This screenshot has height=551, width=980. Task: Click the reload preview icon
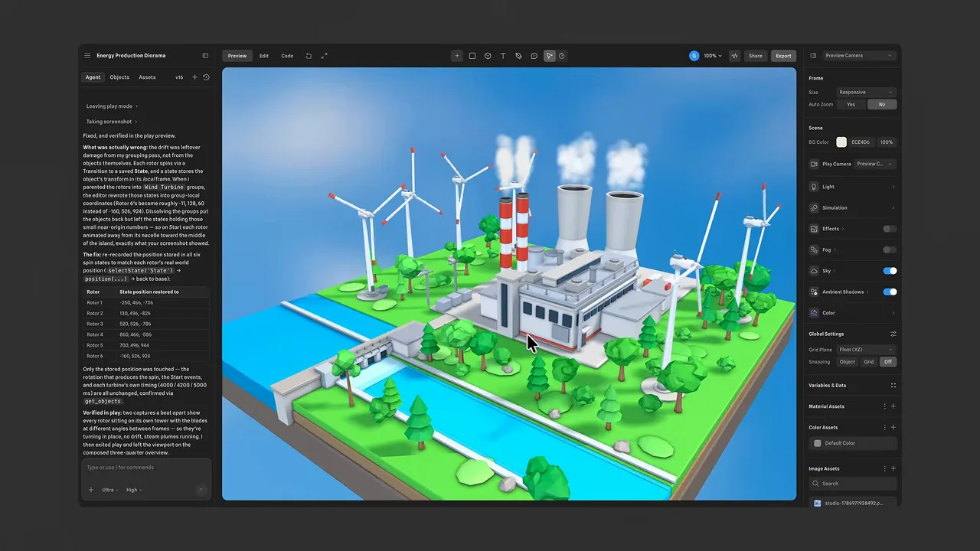(x=309, y=56)
